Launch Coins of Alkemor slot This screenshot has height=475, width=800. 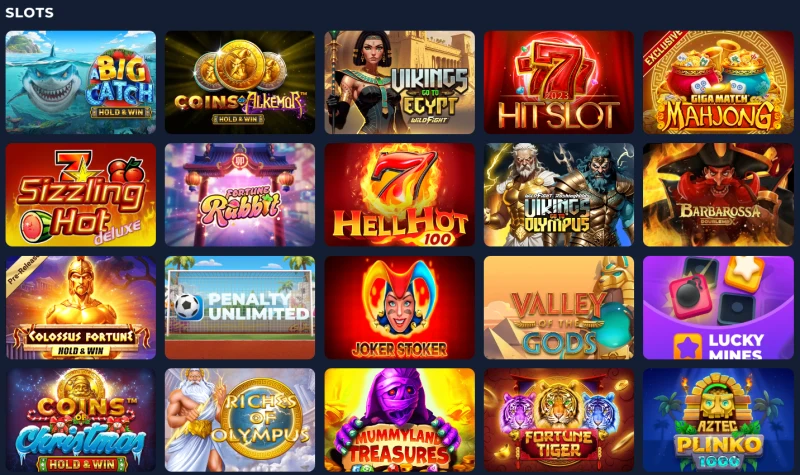(x=240, y=82)
